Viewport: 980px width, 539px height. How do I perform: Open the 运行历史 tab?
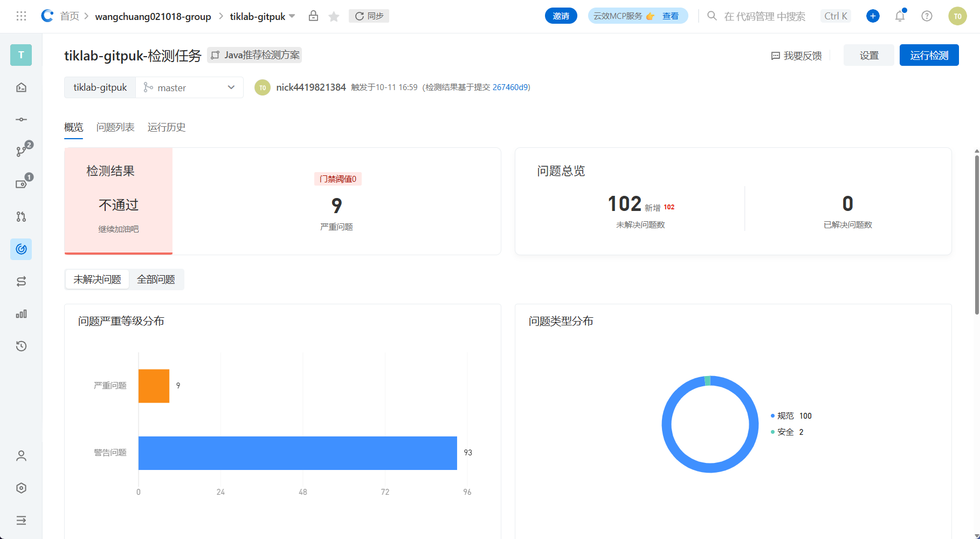pyautogui.click(x=166, y=127)
